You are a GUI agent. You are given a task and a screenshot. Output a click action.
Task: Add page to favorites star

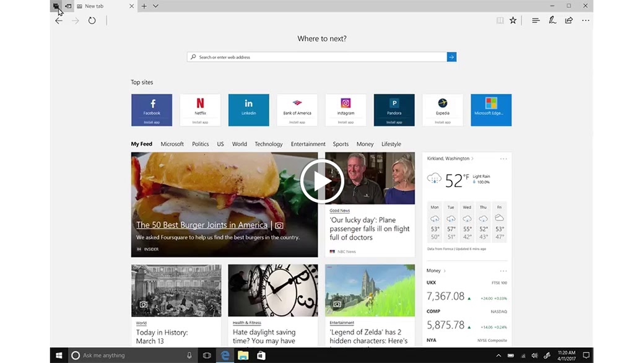(513, 20)
